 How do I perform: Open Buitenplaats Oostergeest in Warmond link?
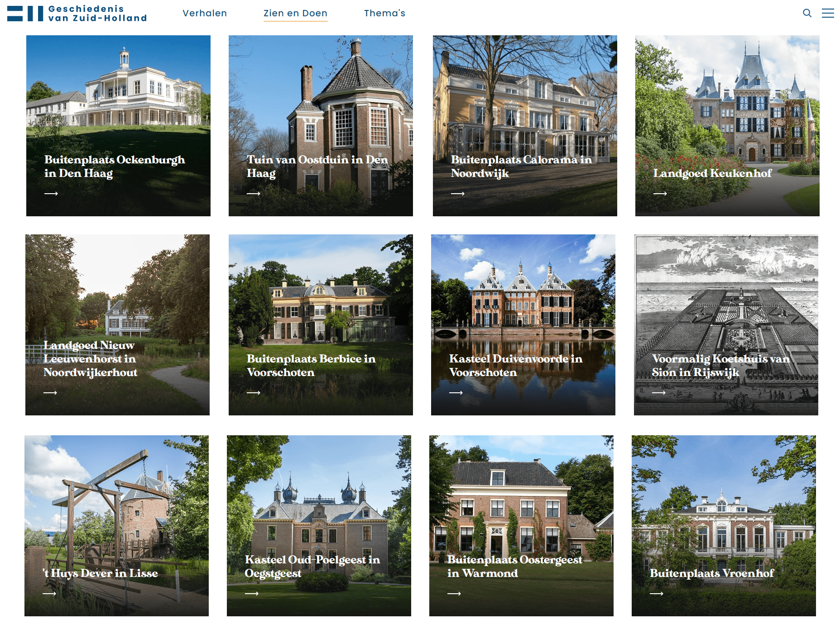pos(514,567)
